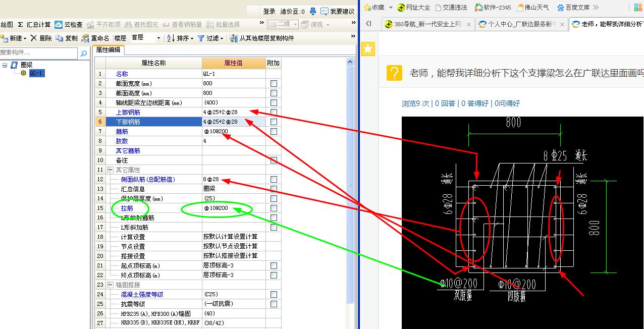Screen dimensions: 644x329
Task: Switch to 属性编辑 tab
Action: point(109,49)
